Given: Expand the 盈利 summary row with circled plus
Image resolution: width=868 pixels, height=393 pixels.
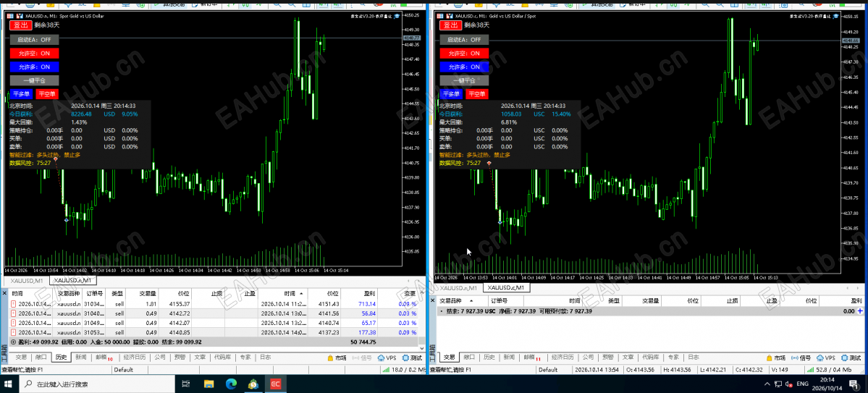Looking at the screenshot, I should [13, 342].
